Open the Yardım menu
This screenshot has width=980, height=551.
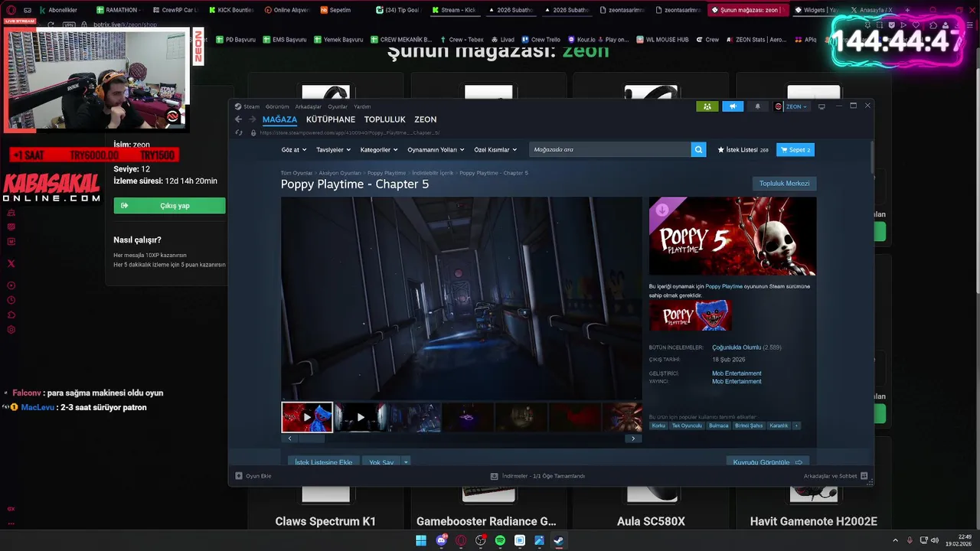pyautogui.click(x=362, y=106)
